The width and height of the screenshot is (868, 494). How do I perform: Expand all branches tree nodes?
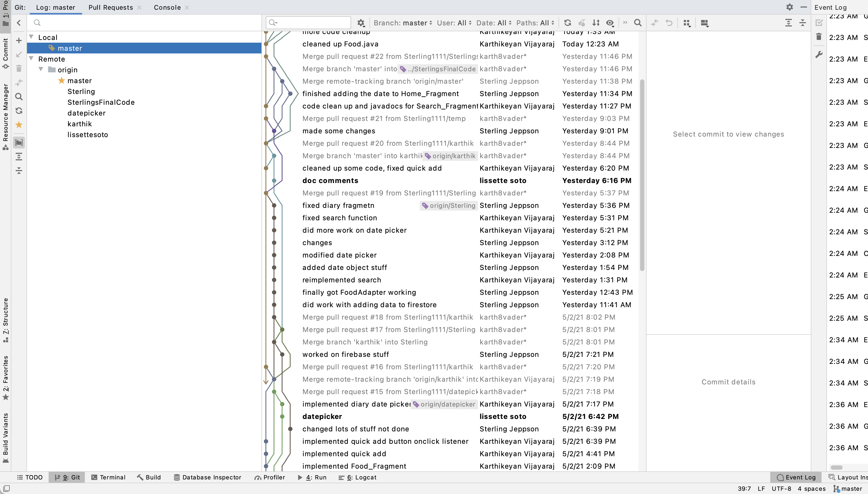click(x=19, y=156)
